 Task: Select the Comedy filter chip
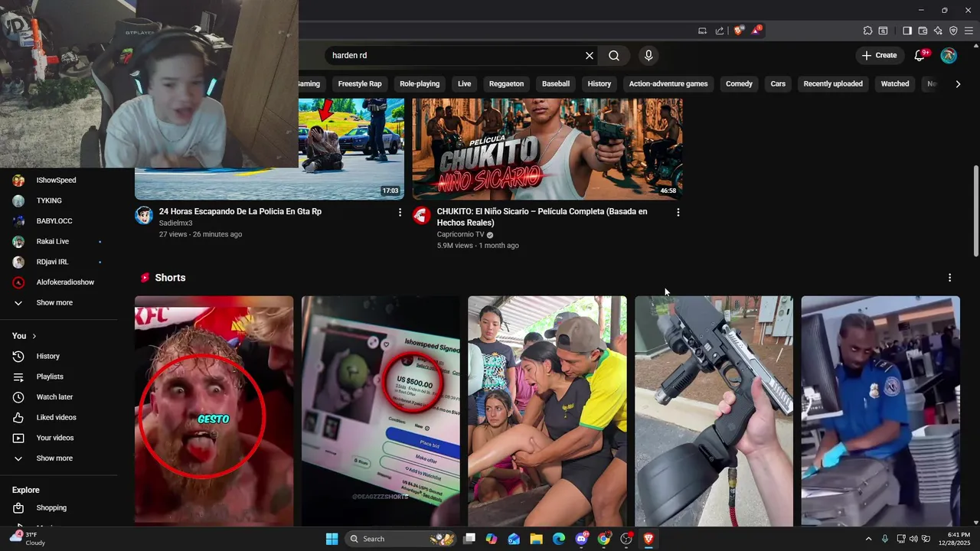740,84
